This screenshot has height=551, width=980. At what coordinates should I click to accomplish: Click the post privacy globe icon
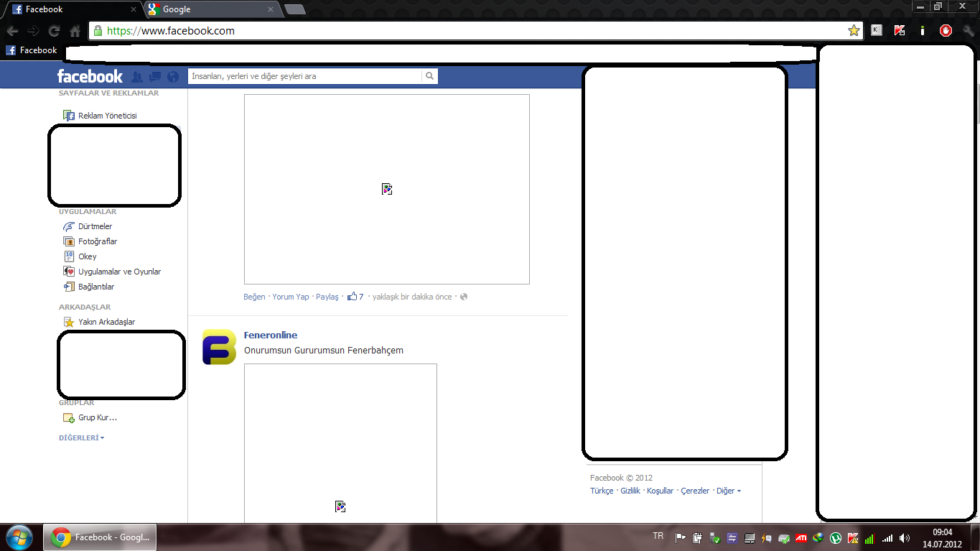(x=464, y=297)
